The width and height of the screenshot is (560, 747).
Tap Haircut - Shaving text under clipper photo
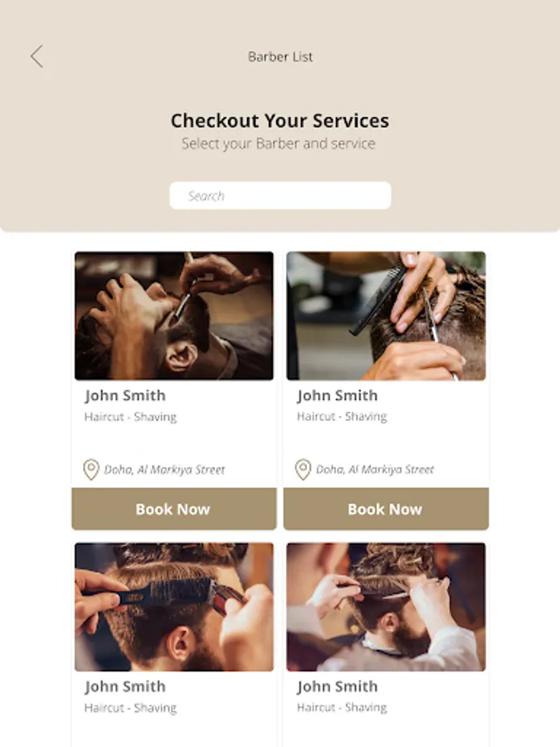130,708
